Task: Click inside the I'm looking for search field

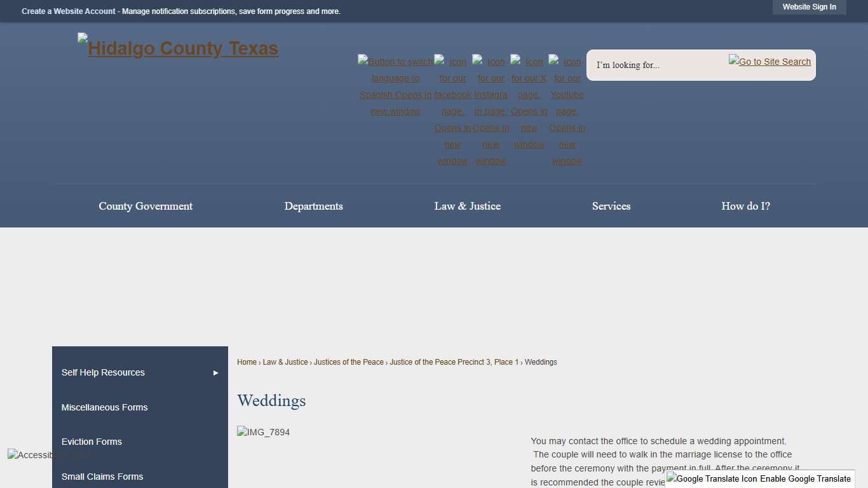Action: (x=648, y=65)
